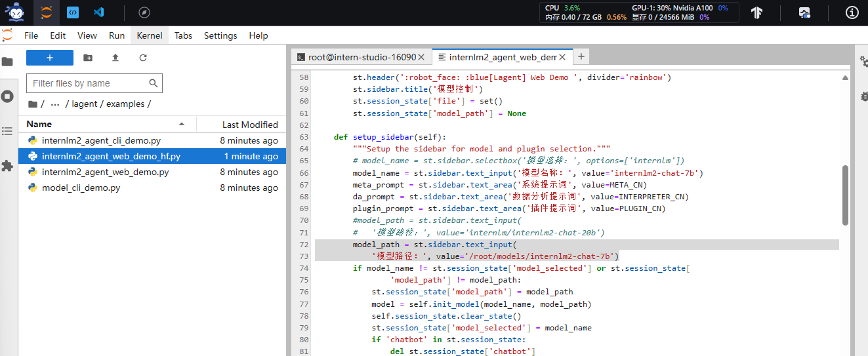Switch to the root@intern-studio terminal tab

pyautogui.click(x=362, y=57)
